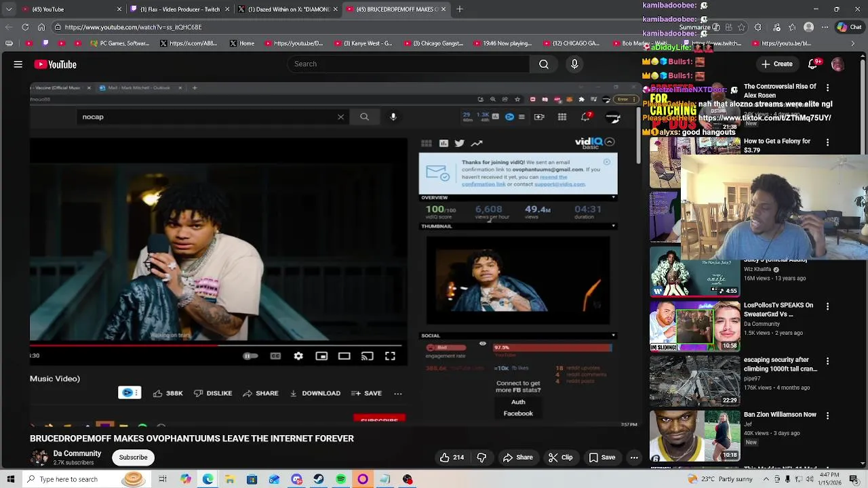The width and height of the screenshot is (868, 488).
Task: Switch to Flax - Video Producer Twitch tab
Action: point(179,9)
